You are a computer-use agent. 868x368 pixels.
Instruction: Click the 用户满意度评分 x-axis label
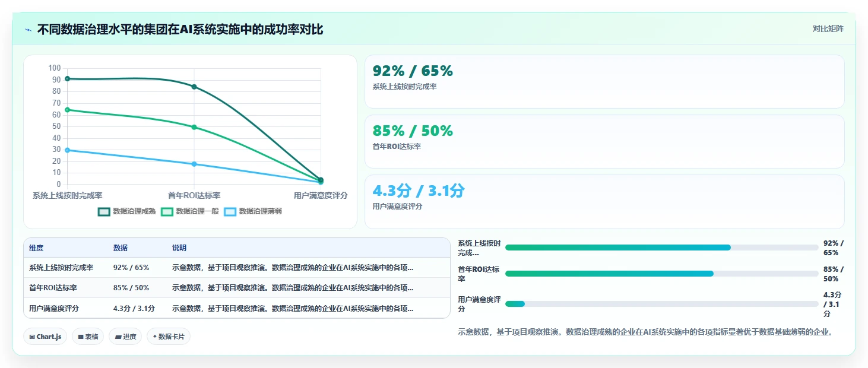[321, 195]
